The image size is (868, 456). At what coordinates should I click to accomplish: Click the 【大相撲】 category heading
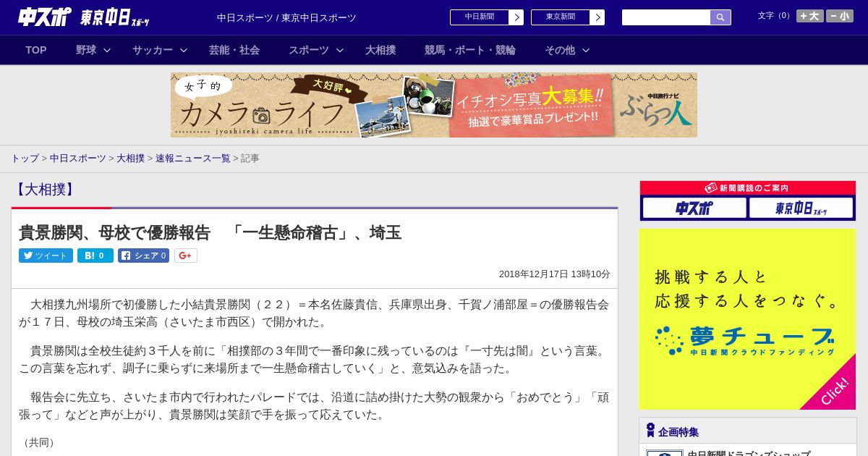pyautogui.click(x=44, y=190)
